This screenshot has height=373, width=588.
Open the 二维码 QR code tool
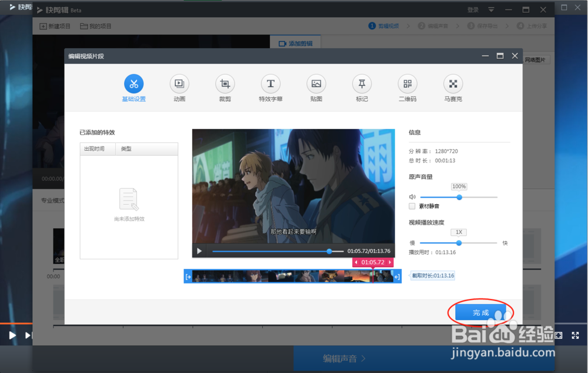pyautogui.click(x=407, y=84)
